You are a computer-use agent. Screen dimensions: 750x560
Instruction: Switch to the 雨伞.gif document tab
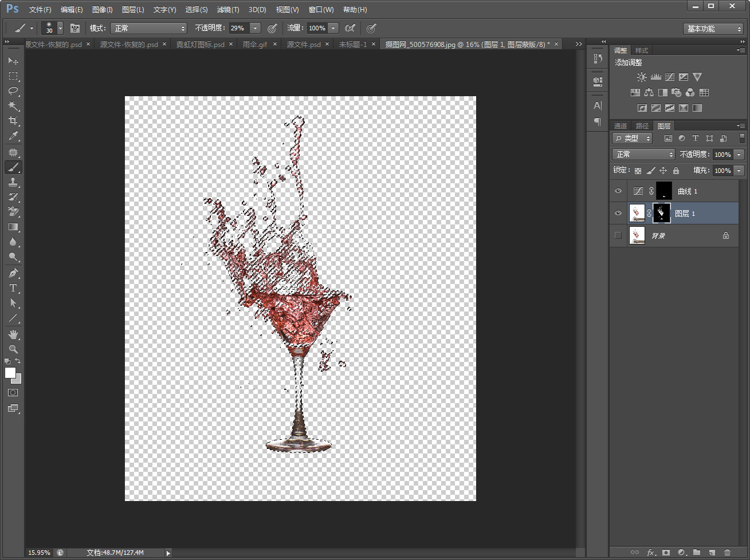pos(255,44)
